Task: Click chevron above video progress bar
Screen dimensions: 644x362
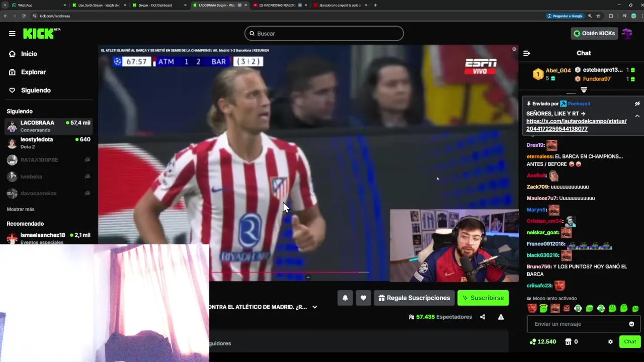Action: (308, 277)
